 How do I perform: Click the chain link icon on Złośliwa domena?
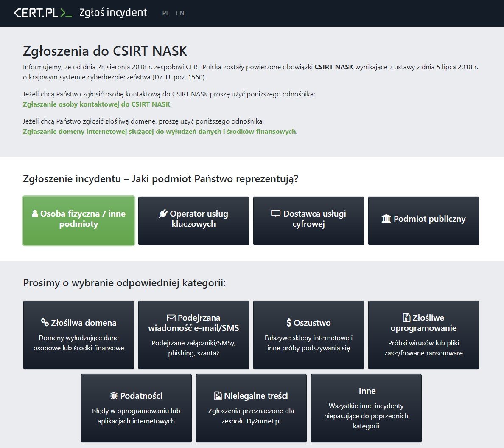45,322
